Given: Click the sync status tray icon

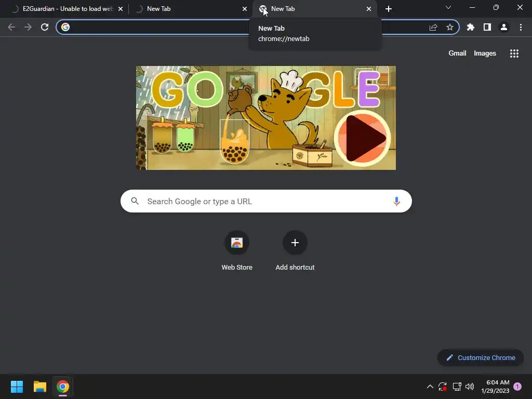Looking at the screenshot, I should coord(443,387).
